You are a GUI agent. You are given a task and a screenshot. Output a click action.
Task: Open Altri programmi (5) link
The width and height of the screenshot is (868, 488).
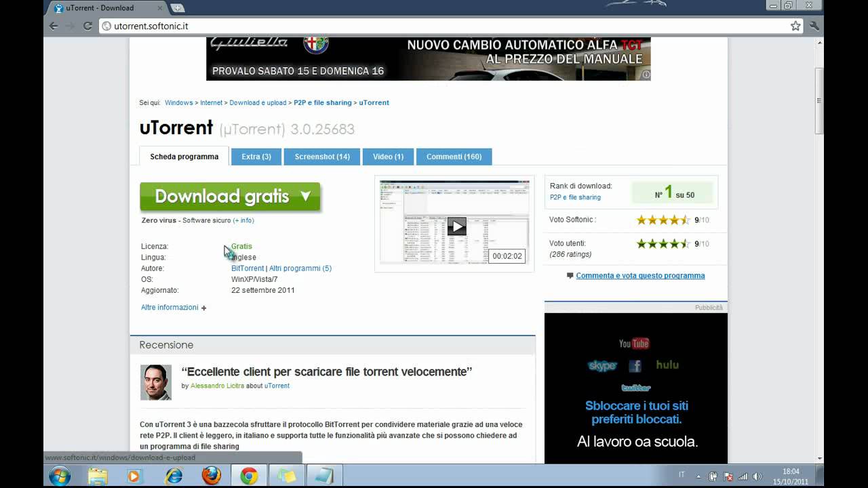tap(300, 268)
